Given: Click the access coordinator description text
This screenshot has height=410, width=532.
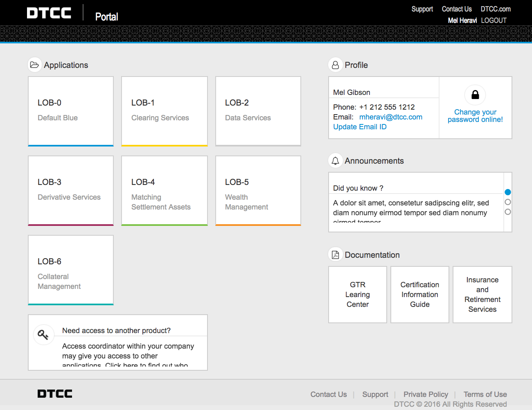Looking at the screenshot, I should pos(128,355).
